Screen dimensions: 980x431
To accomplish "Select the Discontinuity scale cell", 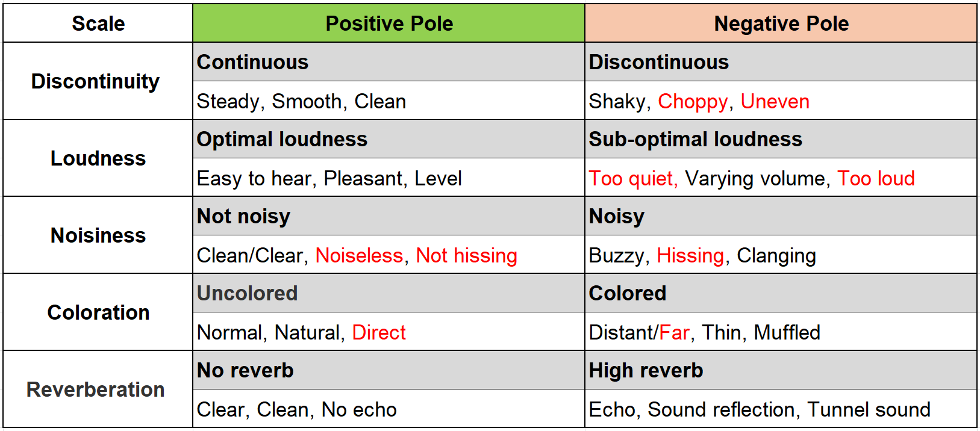I will pos(96,81).
